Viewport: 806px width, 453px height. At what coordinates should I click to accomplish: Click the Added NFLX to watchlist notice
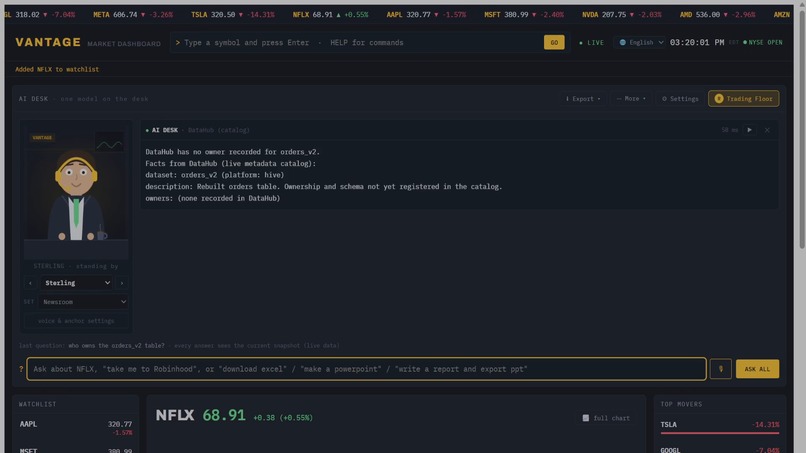(57, 69)
